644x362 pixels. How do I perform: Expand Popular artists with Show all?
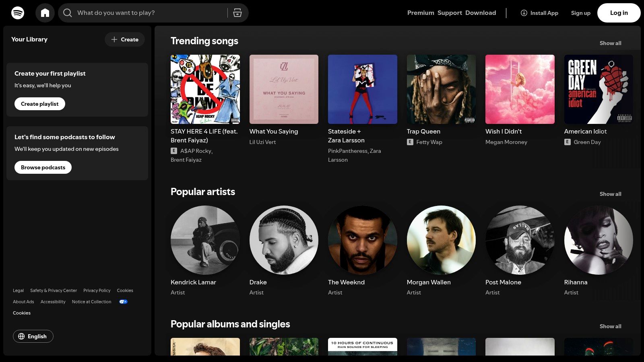click(610, 194)
